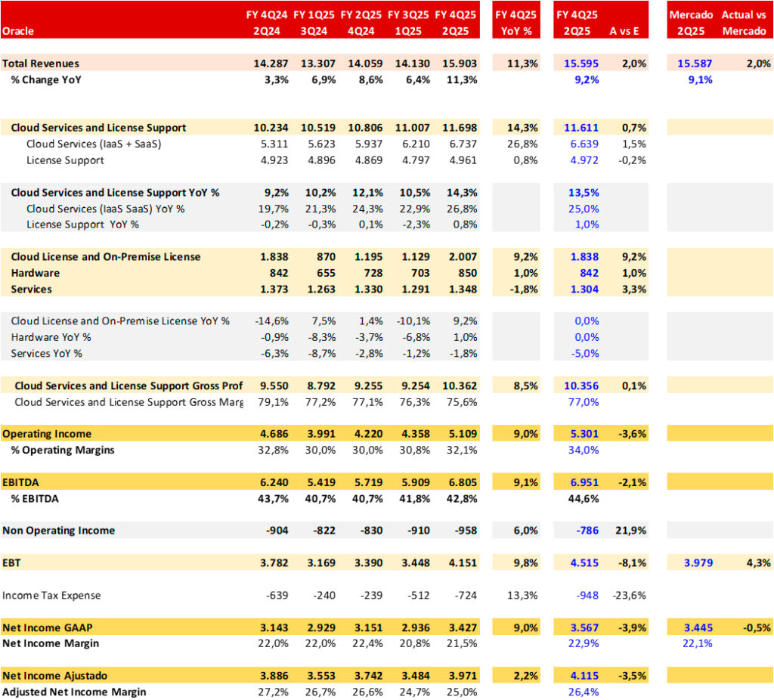Click the Oracle header cell
Screen dimensions: 774x700
pyautogui.click(x=20, y=31)
